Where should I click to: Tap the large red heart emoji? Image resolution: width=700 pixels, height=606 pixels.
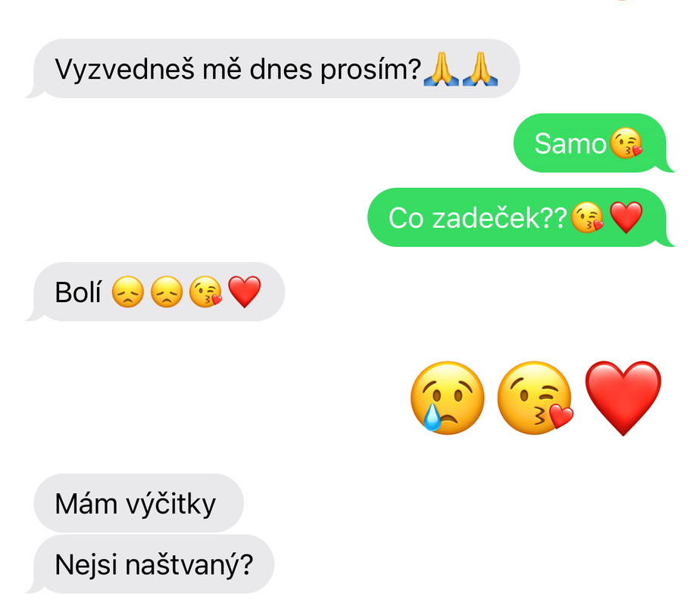(623, 398)
